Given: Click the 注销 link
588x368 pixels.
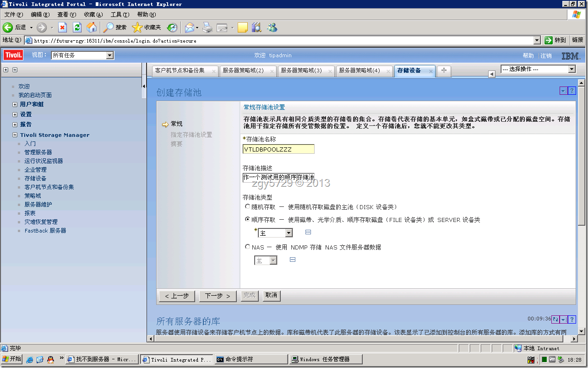Looking at the screenshot, I should [546, 56].
